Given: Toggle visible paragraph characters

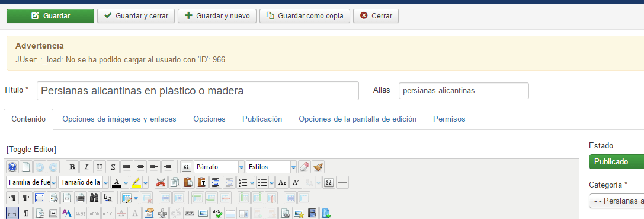Looking at the screenshot, I should (x=26, y=213).
